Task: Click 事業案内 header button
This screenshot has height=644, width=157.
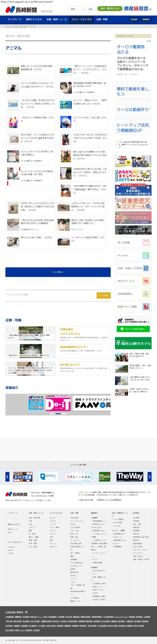Action: [146, 20]
